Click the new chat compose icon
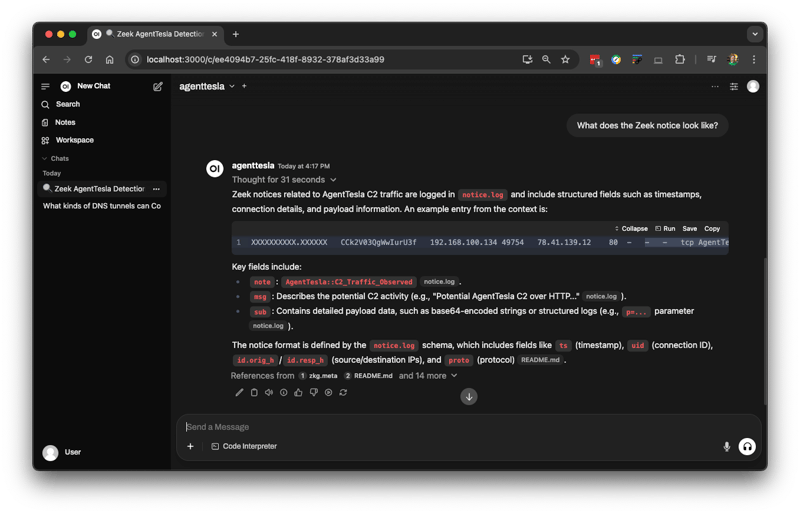 157,87
